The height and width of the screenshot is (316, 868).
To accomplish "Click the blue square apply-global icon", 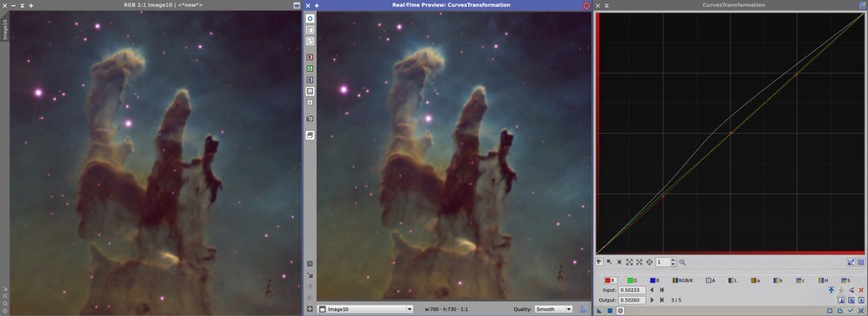I will tap(610, 311).
